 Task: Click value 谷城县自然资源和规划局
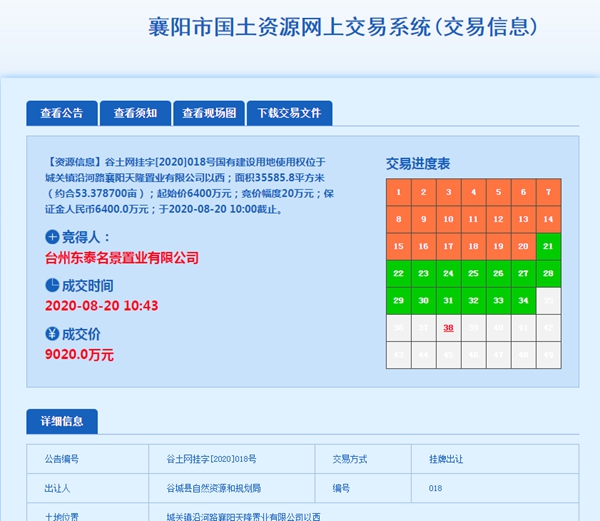pyautogui.click(x=214, y=488)
